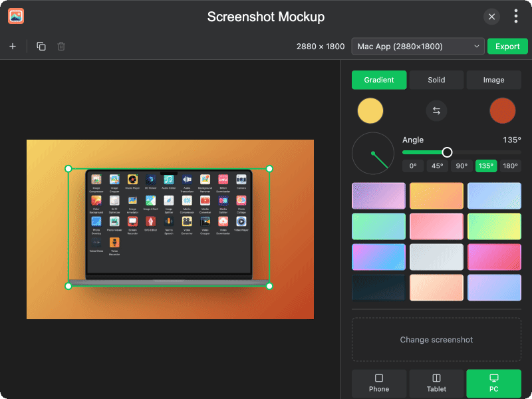Screen dimensions: 532x399
Task: Apply the purple-pink gradient preset
Action: (x=378, y=196)
